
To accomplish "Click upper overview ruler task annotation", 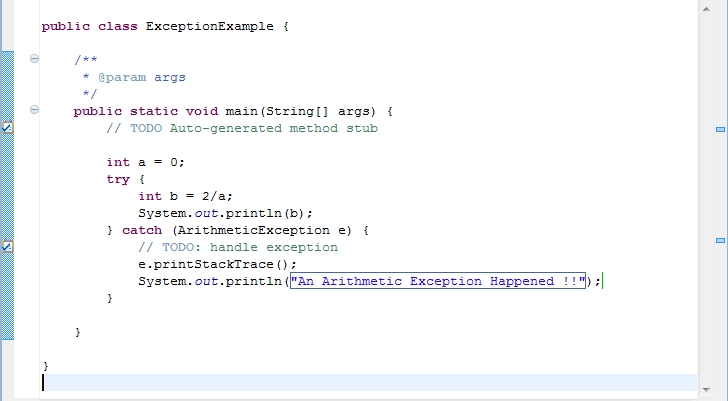I will 720,129.
